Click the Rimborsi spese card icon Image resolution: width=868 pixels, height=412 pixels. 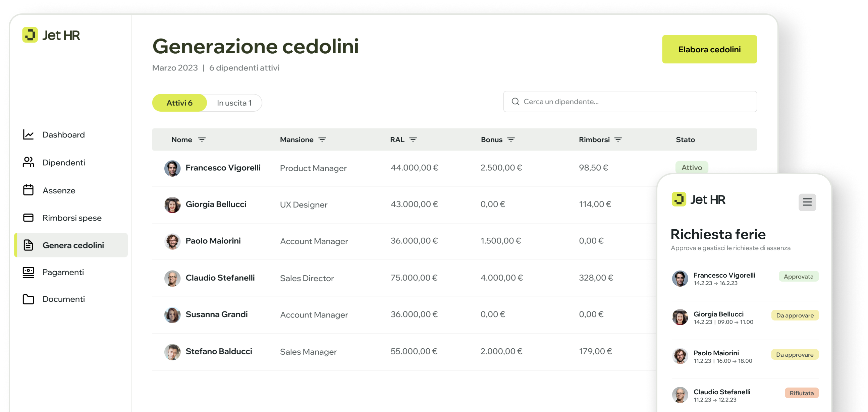28,218
